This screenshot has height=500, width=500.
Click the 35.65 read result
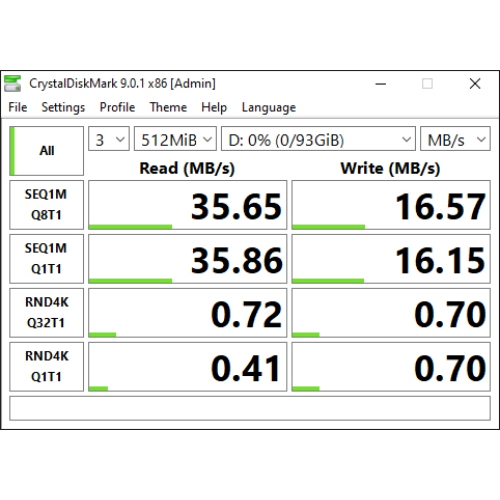pos(187,205)
